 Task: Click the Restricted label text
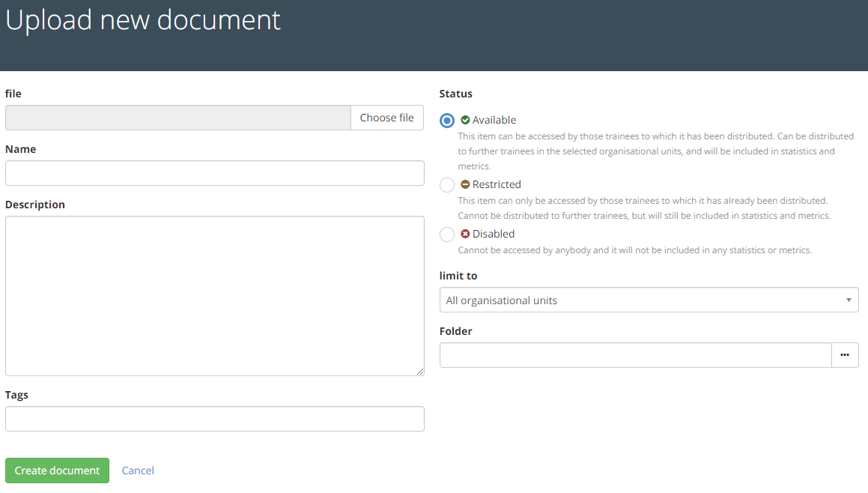click(497, 184)
